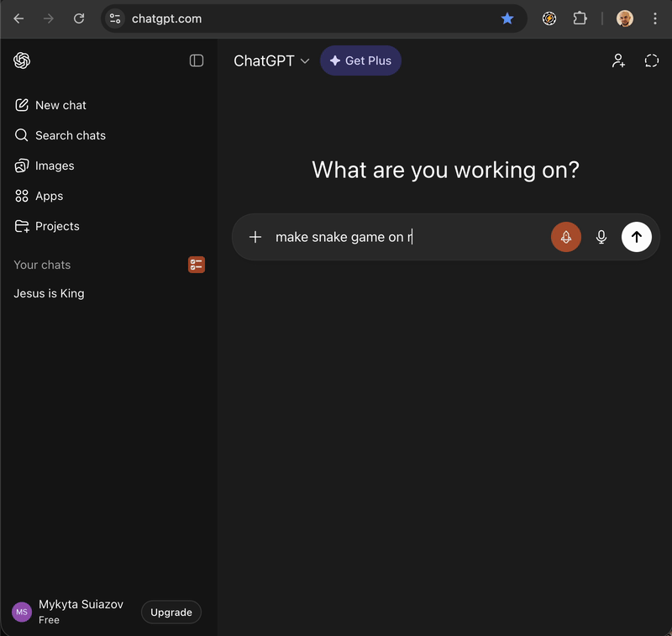Viewport: 672px width, 636px height.
Task: Click the plus icon to attach files
Action: [255, 237]
